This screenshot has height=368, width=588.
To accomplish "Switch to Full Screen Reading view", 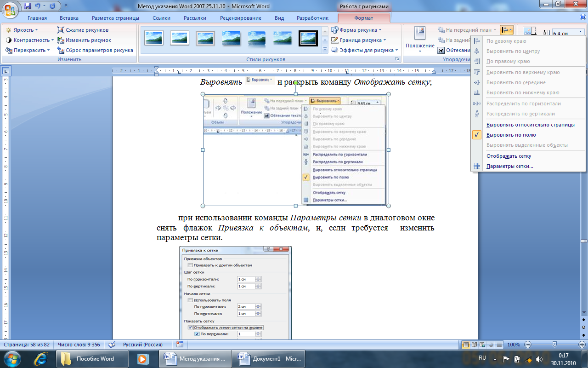I will 474,345.
